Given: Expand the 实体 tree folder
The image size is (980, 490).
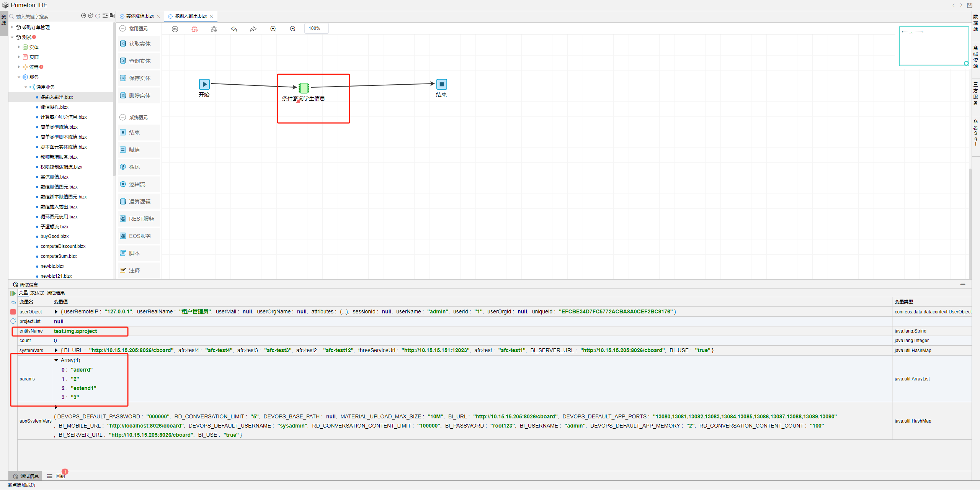Looking at the screenshot, I should pyautogui.click(x=19, y=47).
